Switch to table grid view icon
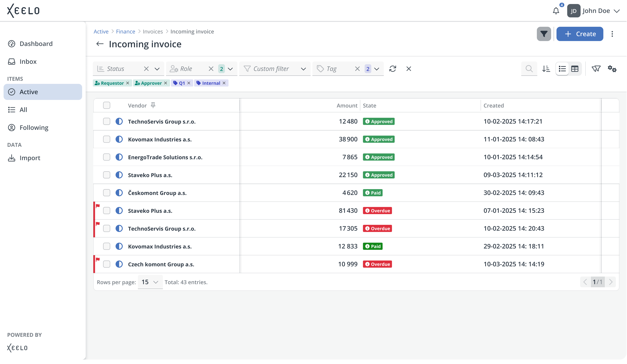 [x=575, y=69]
